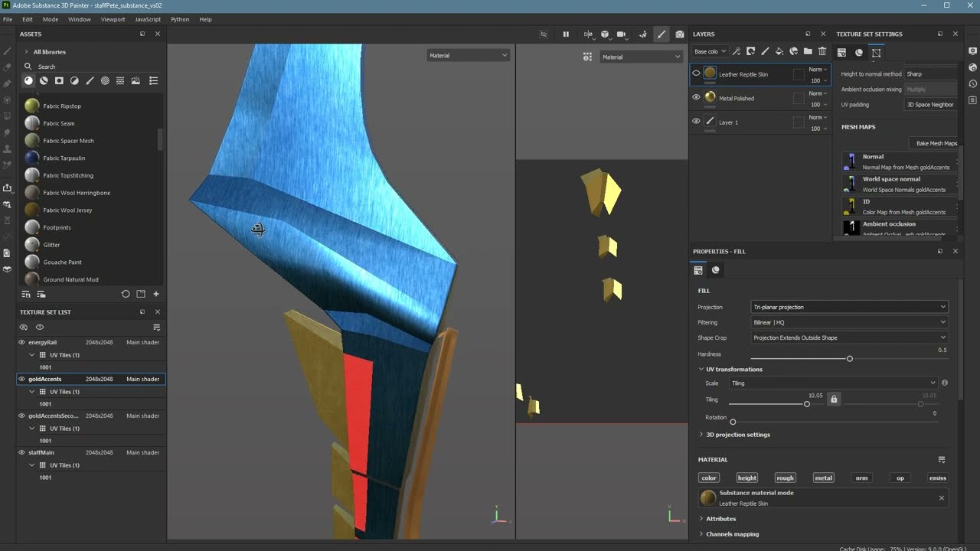Open the Scale Tiling dropdown
Viewport: 980px width, 551px height.
point(833,383)
